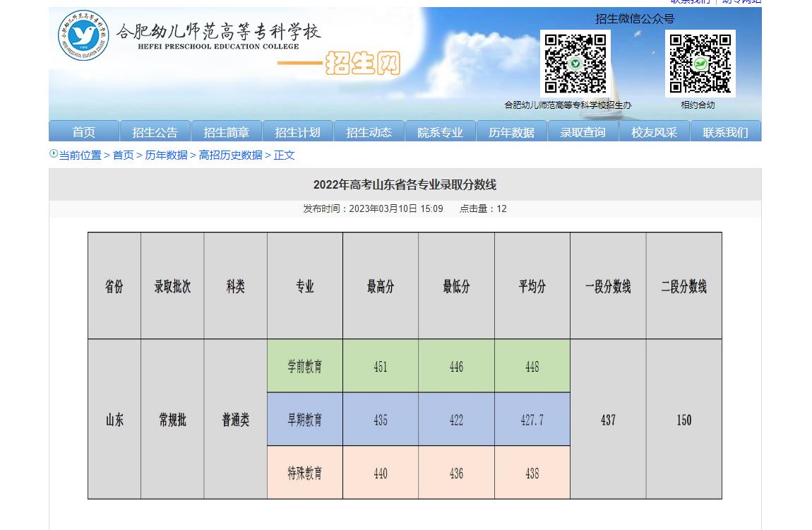
Task: Click the 省份 column header
Action: click(x=114, y=286)
